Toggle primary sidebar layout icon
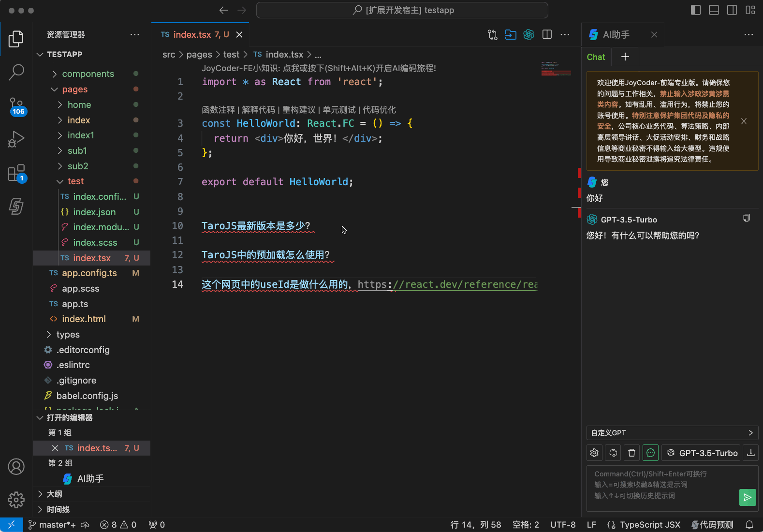 pos(696,10)
